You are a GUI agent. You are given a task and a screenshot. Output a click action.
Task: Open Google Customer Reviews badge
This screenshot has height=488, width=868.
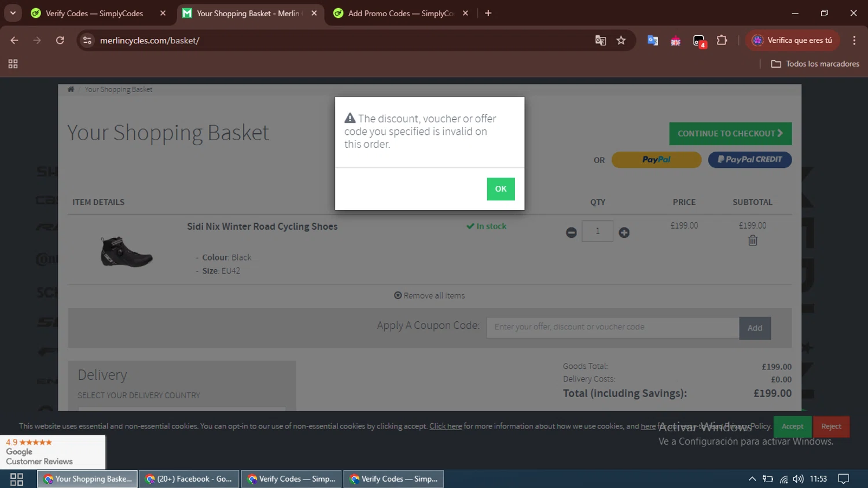[x=53, y=452]
